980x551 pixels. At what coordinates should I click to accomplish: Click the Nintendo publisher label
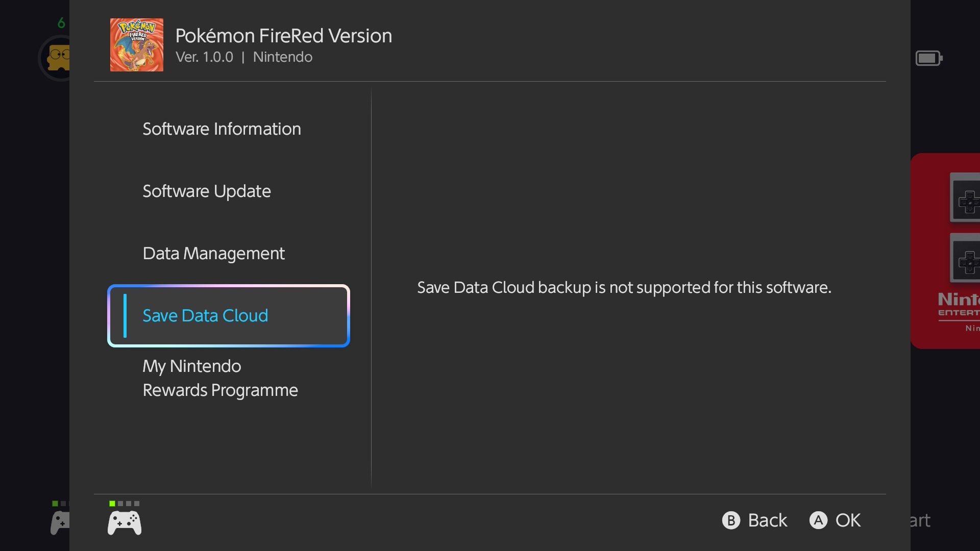282,57
